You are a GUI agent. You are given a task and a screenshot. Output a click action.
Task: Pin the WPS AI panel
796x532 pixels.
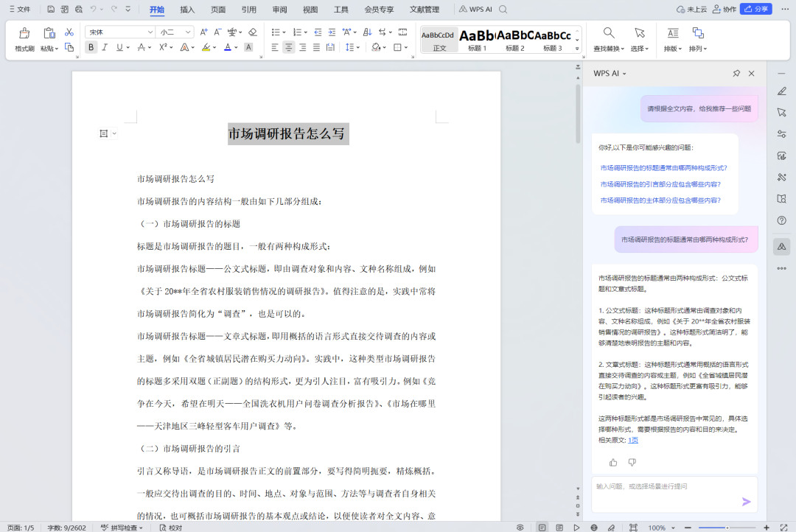coord(736,73)
